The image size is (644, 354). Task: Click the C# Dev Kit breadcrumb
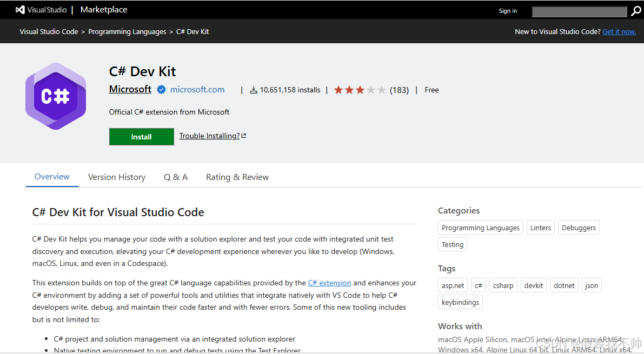click(x=192, y=32)
